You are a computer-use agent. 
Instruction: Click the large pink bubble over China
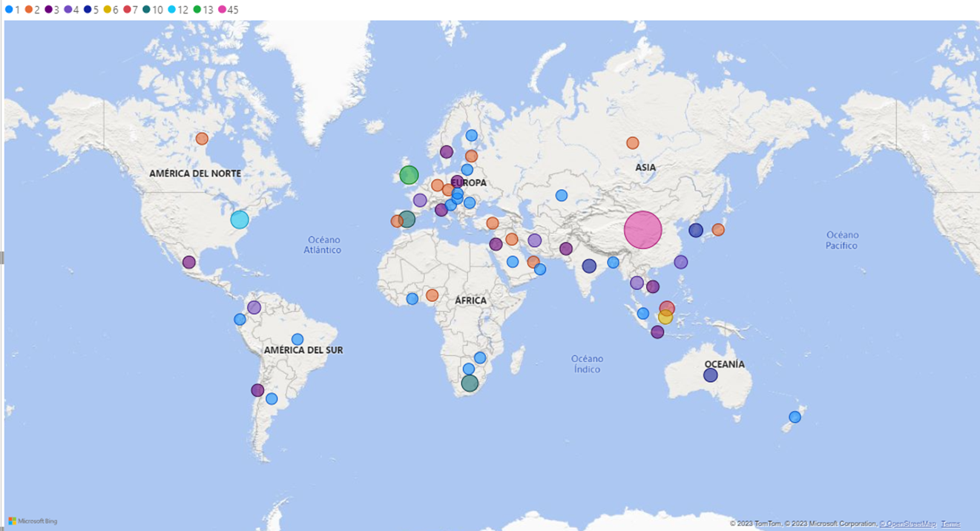pyautogui.click(x=642, y=229)
